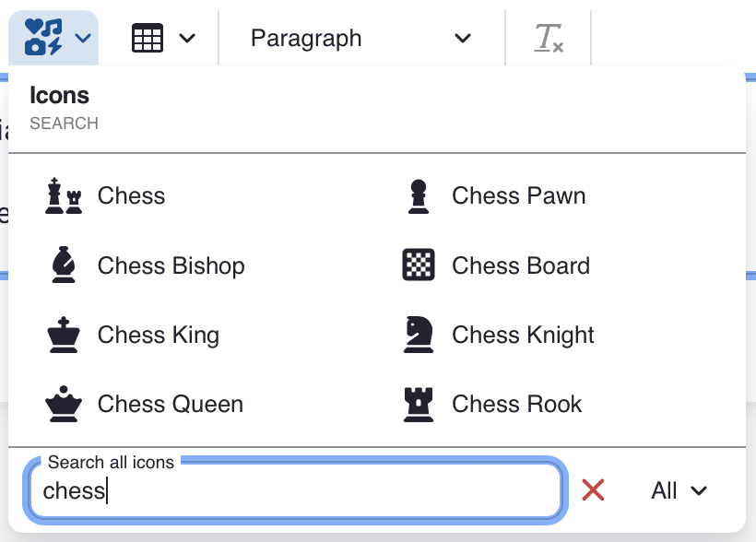This screenshot has height=542, width=756.
Task: Clear the search with red X
Action: (x=593, y=490)
